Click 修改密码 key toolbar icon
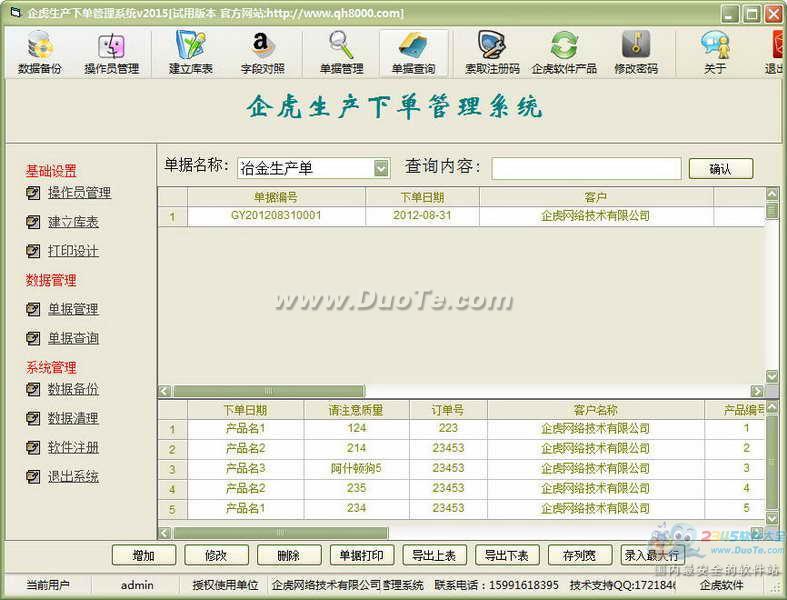 pos(636,53)
